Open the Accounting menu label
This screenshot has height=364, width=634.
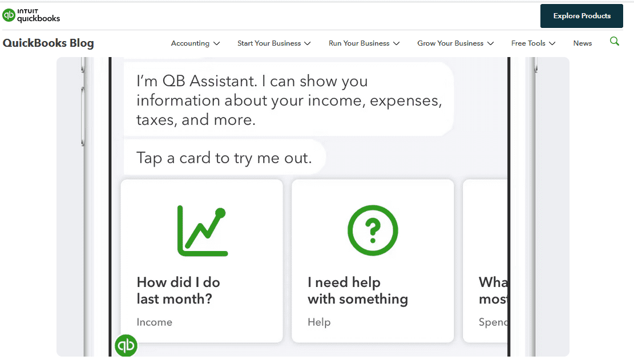tap(190, 43)
